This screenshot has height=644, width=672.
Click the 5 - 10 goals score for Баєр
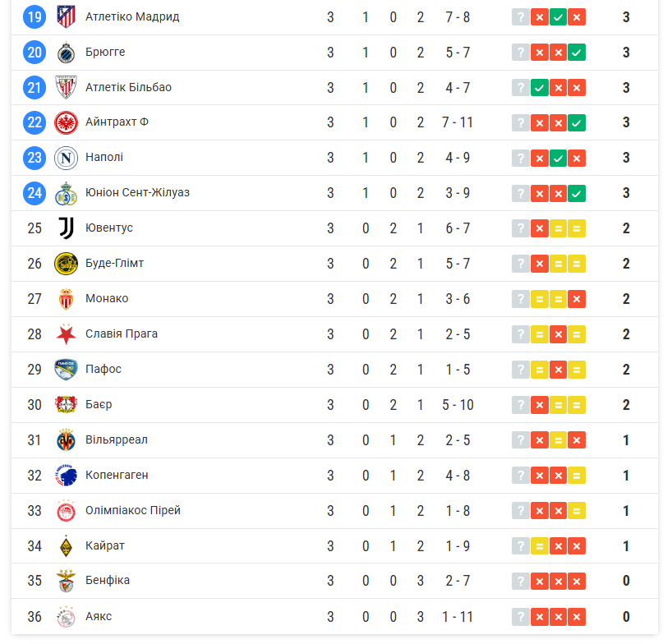tap(458, 404)
